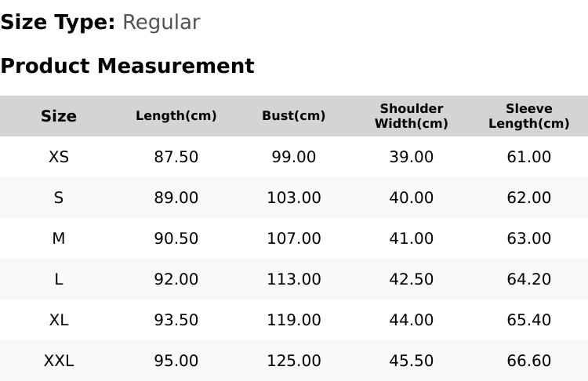
Task: Click the Sleeve Length(cm) header
Action: coord(528,116)
